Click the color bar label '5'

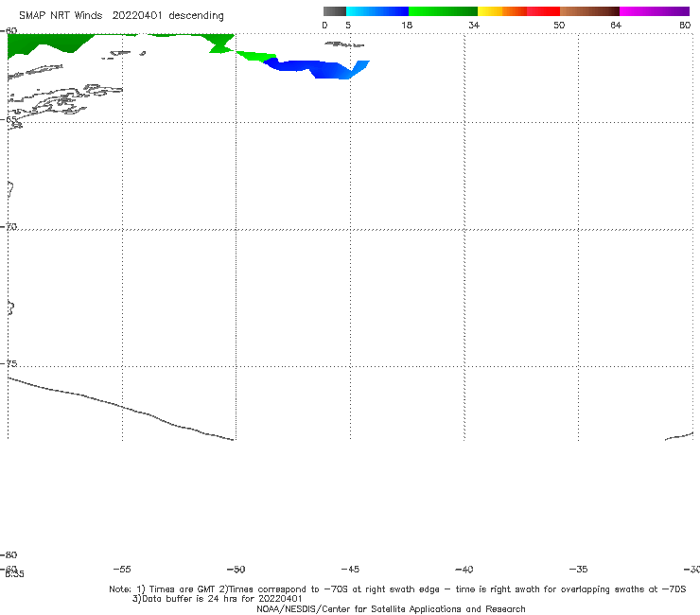348,25
